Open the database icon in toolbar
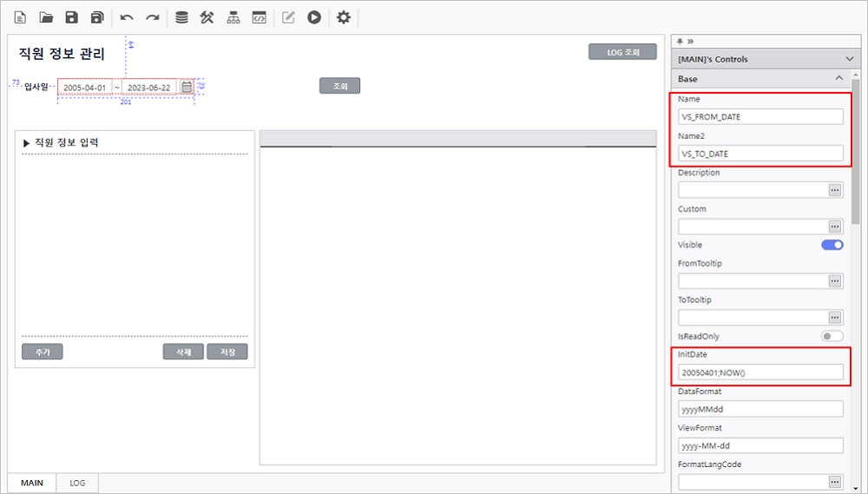868x494 pixels. 181,17
